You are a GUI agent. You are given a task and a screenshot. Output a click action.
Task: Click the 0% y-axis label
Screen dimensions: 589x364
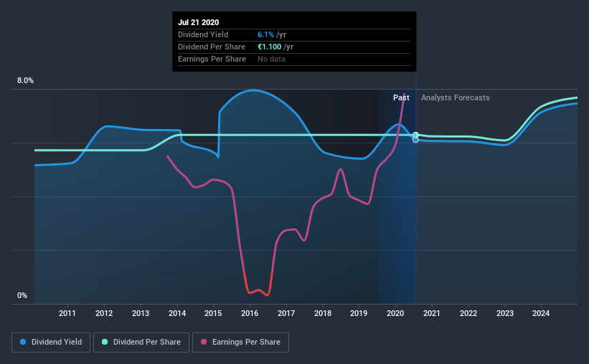point(22,296)
